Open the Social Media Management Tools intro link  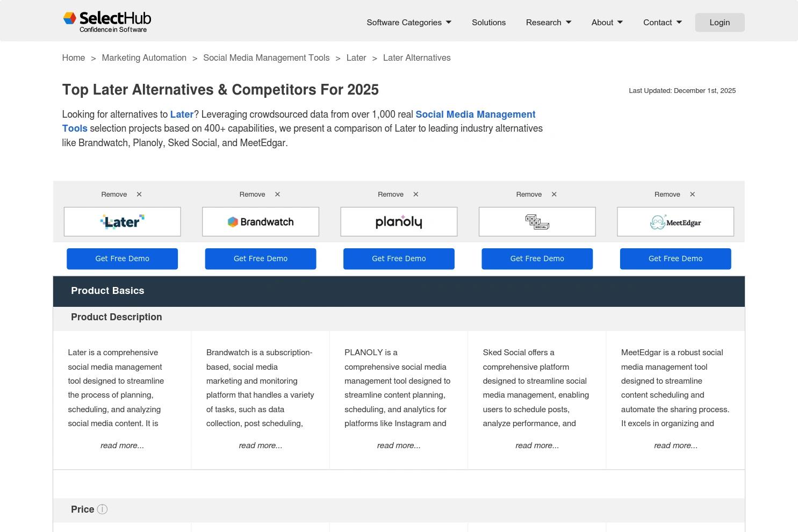click(476, 114)
